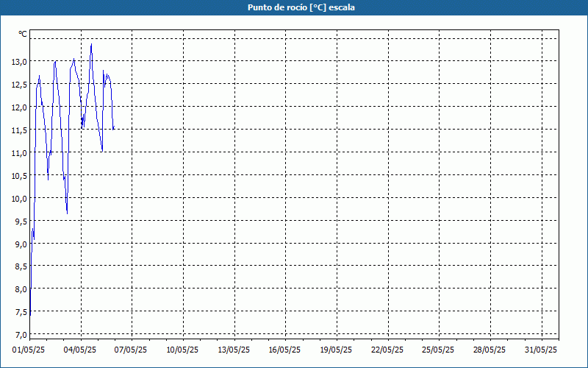Click the 10/05/25 date label
Image resolution: width=588 pixels, height=368 pixels.
pyautogui.click(x=182, y=350)
